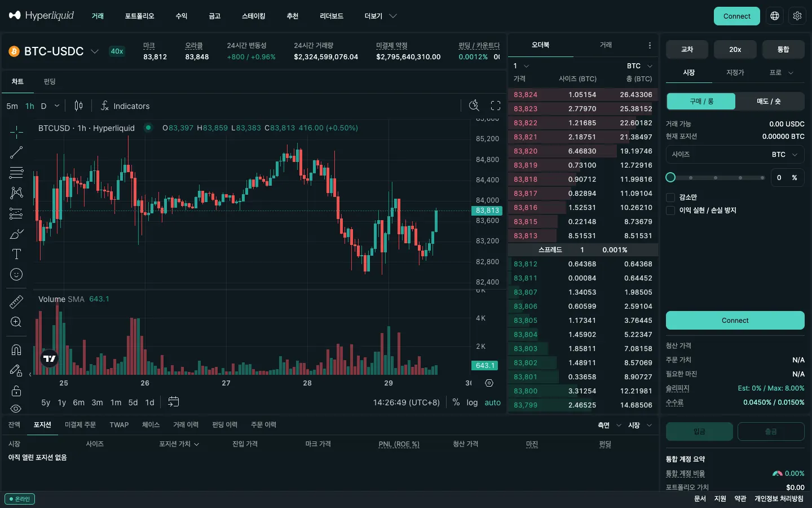Toggle the 감소만 reduce-only checkbox
Screen dimensions: 812x508
pos(670,197)
